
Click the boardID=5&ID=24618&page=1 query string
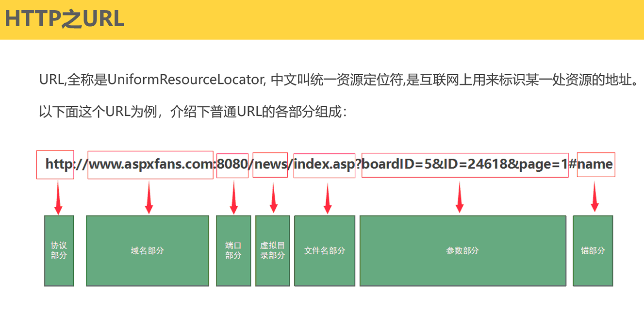465,165
